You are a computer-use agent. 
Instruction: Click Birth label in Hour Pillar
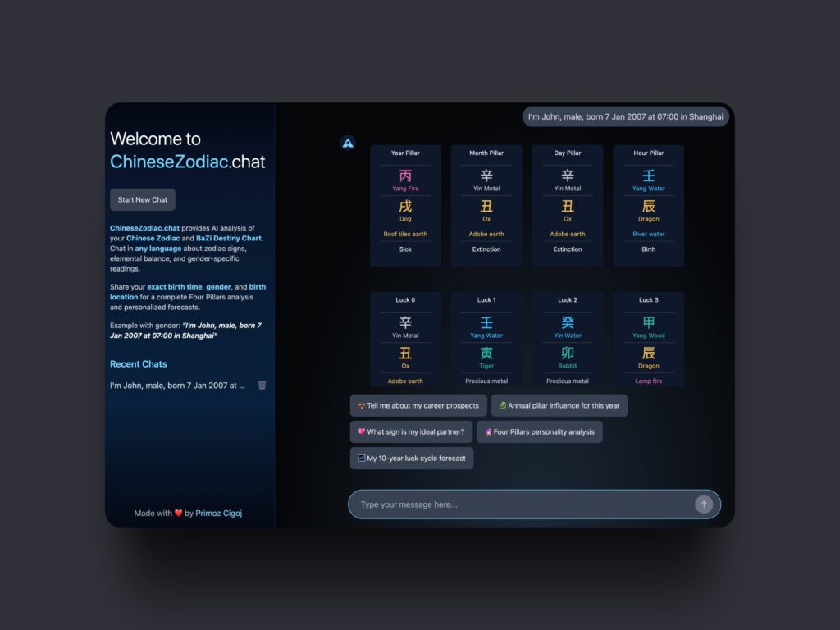click(649, 249)
